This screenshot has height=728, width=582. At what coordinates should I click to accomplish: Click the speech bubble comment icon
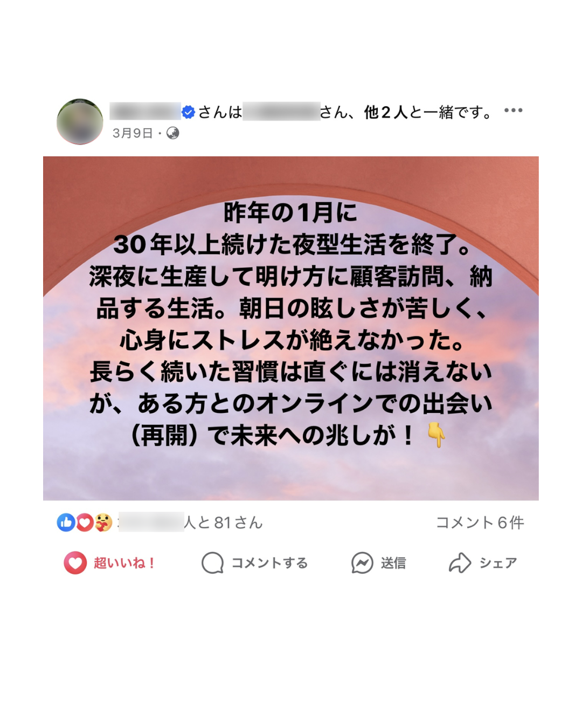(x=212, y=562)
